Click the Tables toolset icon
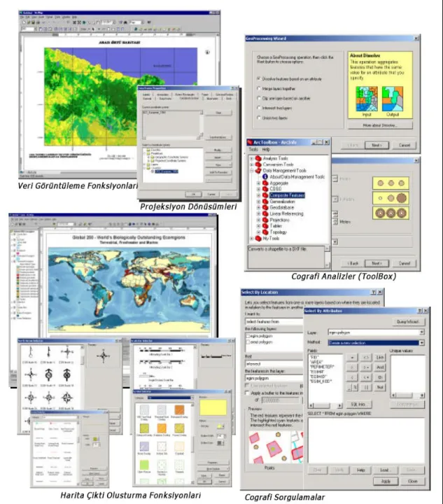This screenshot has height=504, width=443. (265, 226)
